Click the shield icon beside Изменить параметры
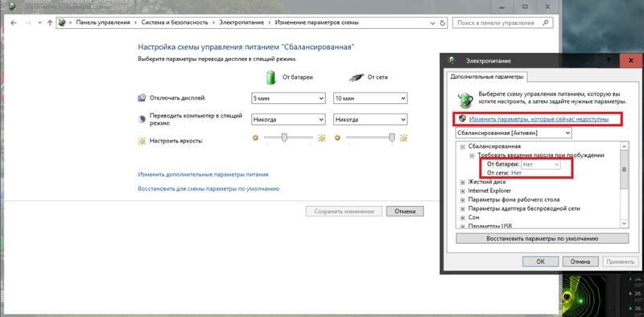The height and width of the screenshot is (317, 644). 462,119
